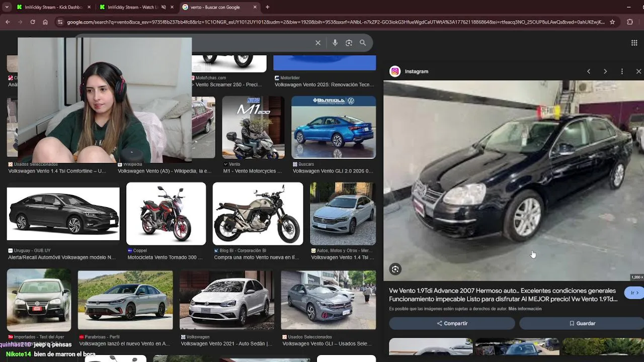Open the large dark Vento preview image
Image resolution: width=644 pixels, height=362 pixels.
pyautogui.click(x=514, y=180)
